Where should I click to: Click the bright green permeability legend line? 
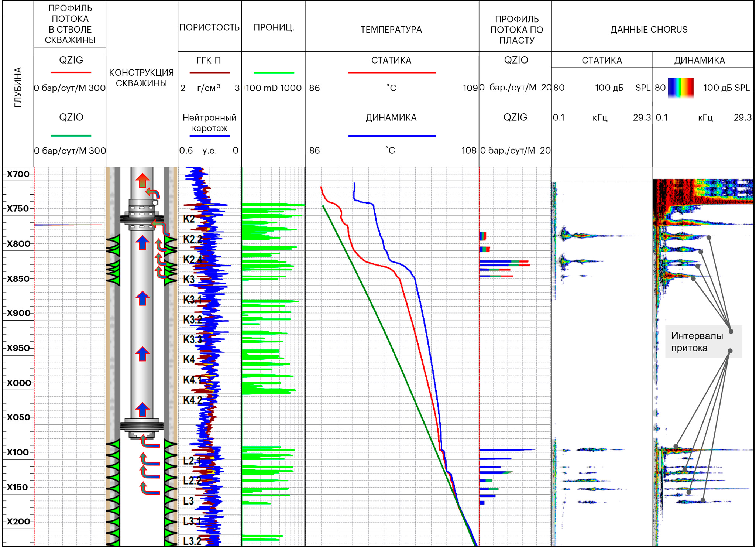[274, 73]
